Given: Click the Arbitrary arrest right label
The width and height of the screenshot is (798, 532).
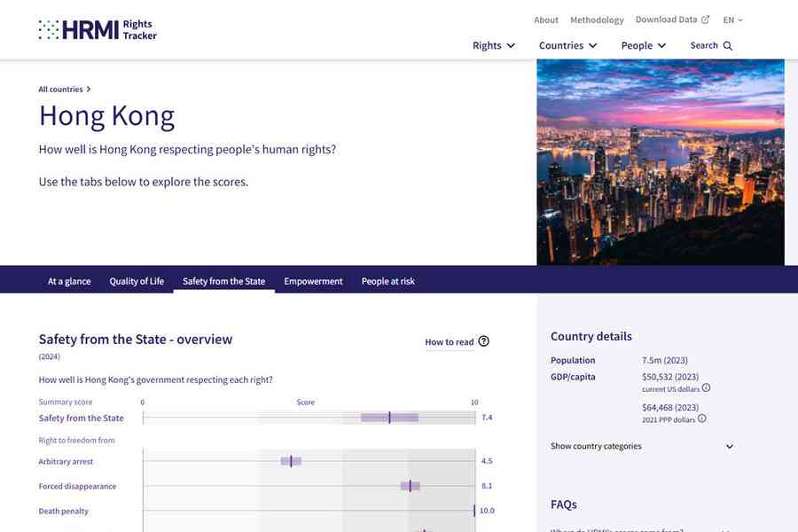Looking at the screenshot, I should pyautogui.click(x=66, y=462).
